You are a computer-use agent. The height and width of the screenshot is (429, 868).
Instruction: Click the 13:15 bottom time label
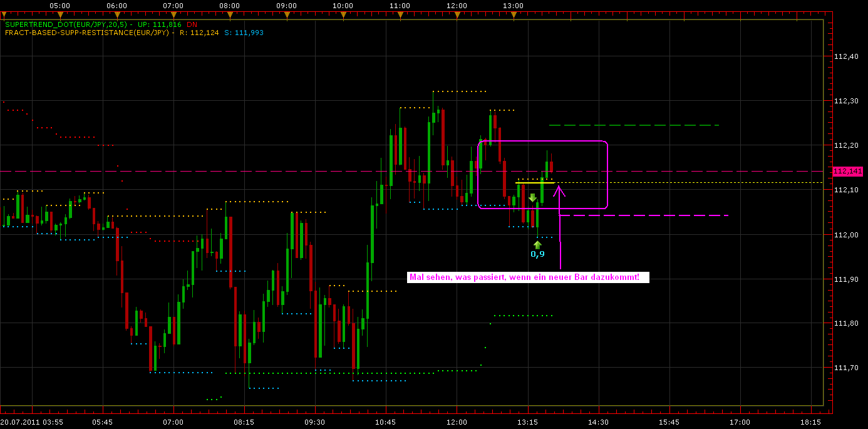coord(527,422)
